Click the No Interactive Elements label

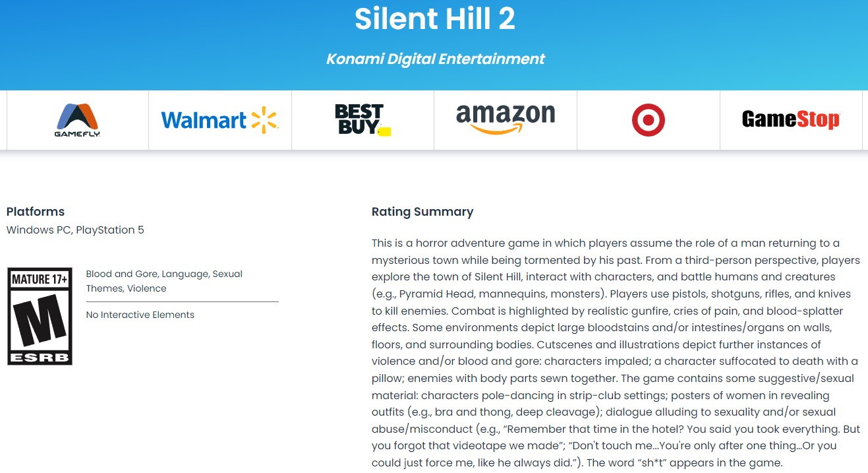click(x=140, y=315)
